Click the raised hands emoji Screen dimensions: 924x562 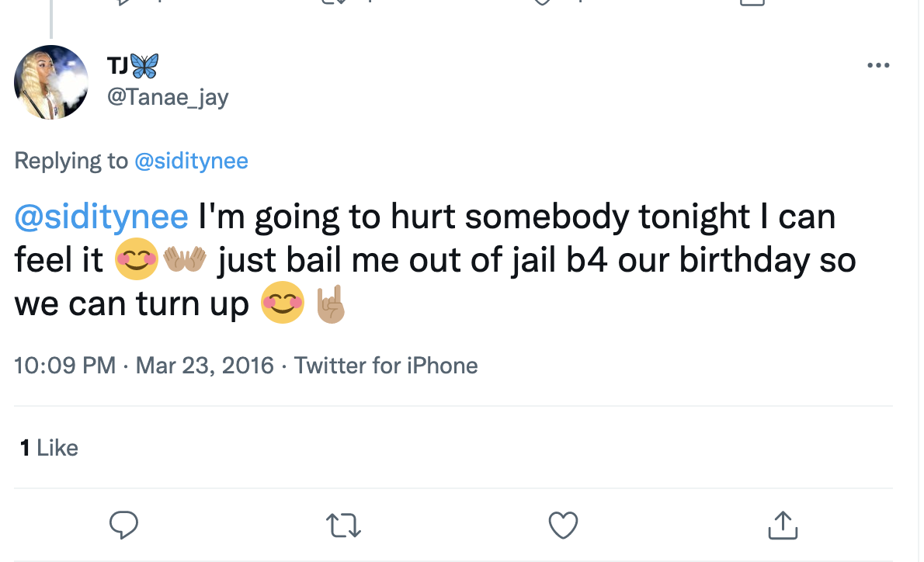[184, 261]
